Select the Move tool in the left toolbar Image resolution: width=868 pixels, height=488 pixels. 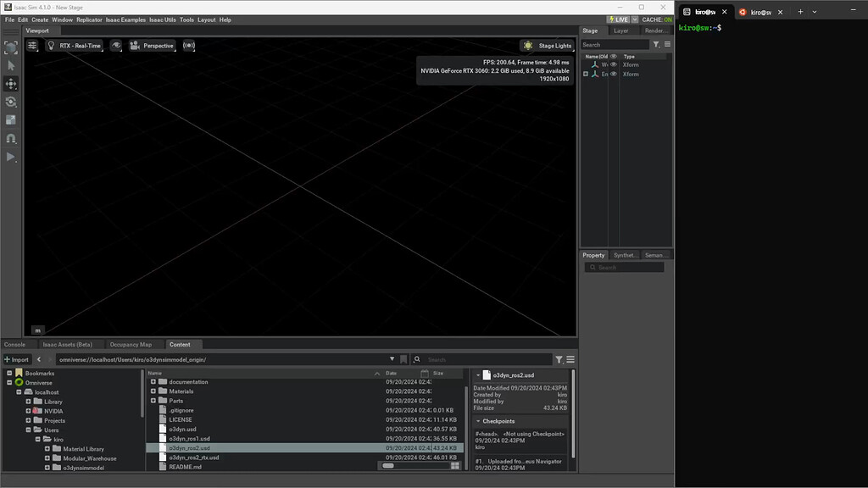11,84
